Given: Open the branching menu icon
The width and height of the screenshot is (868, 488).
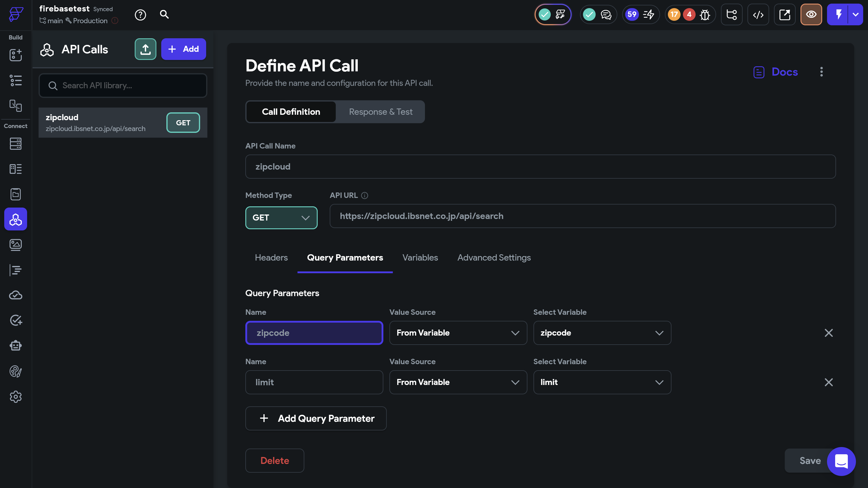Looking at the screenshot, I should tap(731, 15).
